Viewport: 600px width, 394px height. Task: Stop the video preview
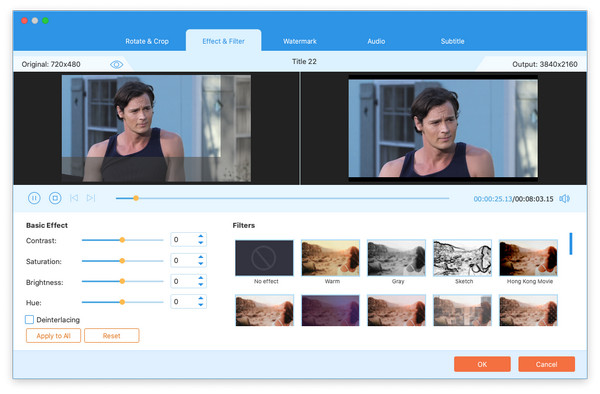point(55,198)
